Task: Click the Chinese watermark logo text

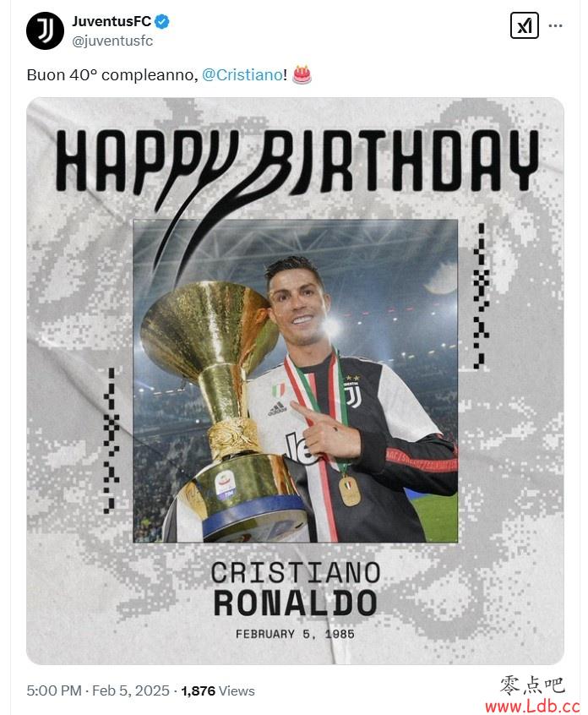Action: pyautogui.click(x=532, y=685)
